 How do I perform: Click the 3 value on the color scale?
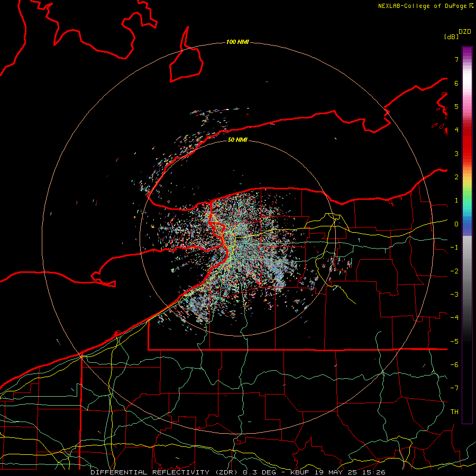[x=456, y=153]
